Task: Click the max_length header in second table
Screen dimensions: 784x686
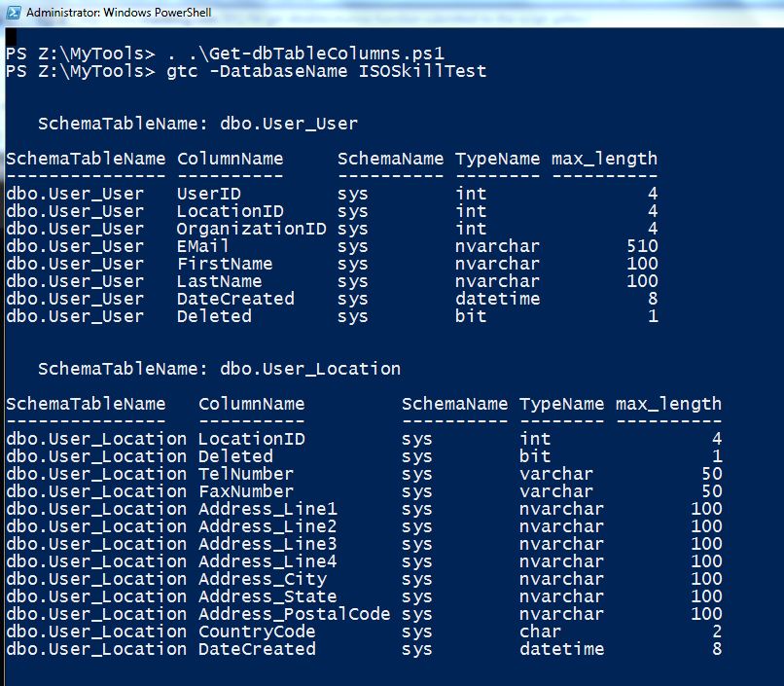Action: click(x=668, y=404)
